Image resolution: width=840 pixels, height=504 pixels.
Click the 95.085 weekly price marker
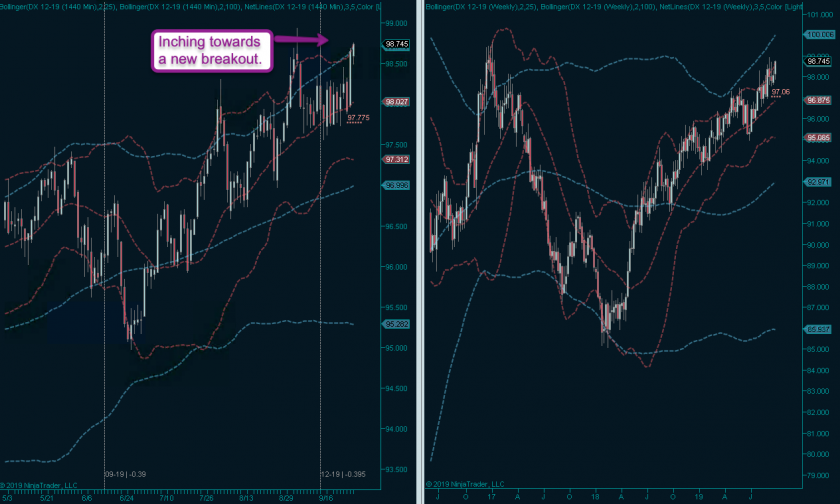pos(818,138)
